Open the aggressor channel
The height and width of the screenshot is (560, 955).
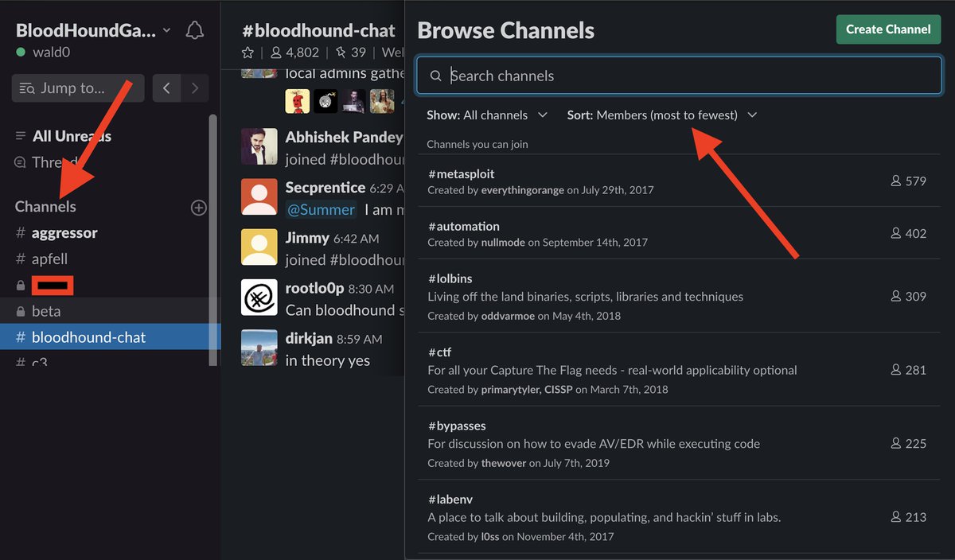coord(64,233)
